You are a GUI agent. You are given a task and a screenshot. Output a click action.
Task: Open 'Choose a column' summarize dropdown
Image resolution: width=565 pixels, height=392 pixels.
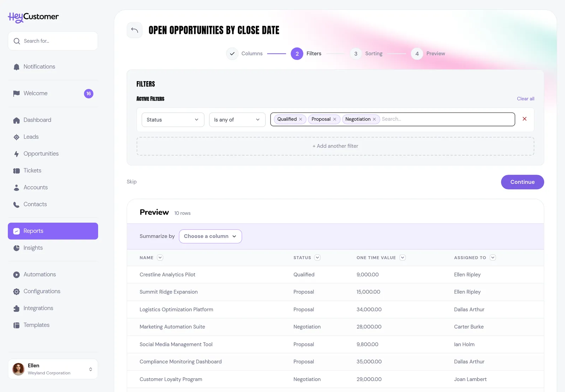(210, 236)
